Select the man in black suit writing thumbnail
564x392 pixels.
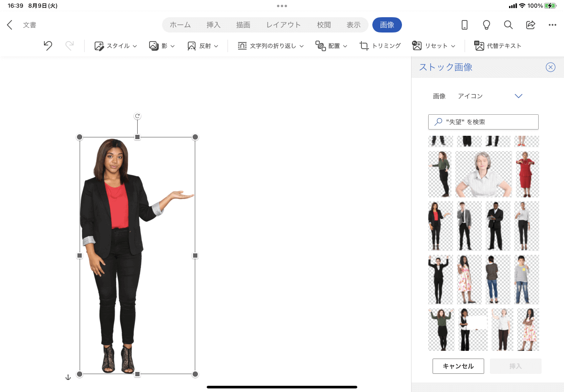click(498, 226)
